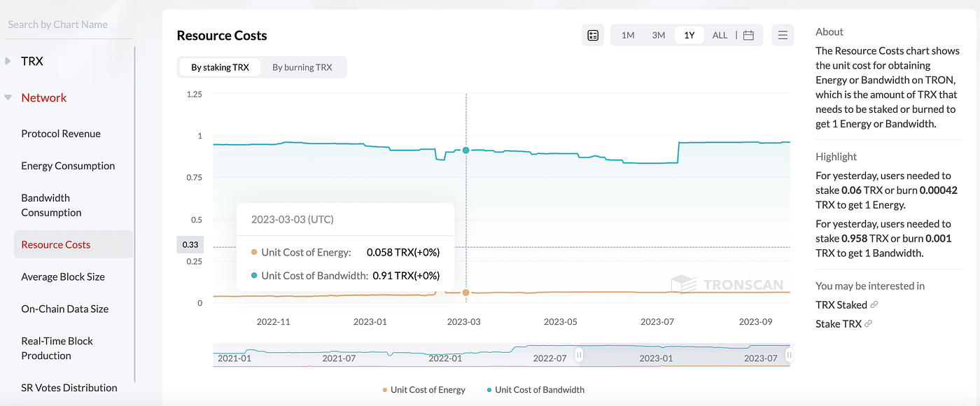This screenshot has width=980, height=406.
Task: Select the 1Y time range
Action: pos(689,35)
